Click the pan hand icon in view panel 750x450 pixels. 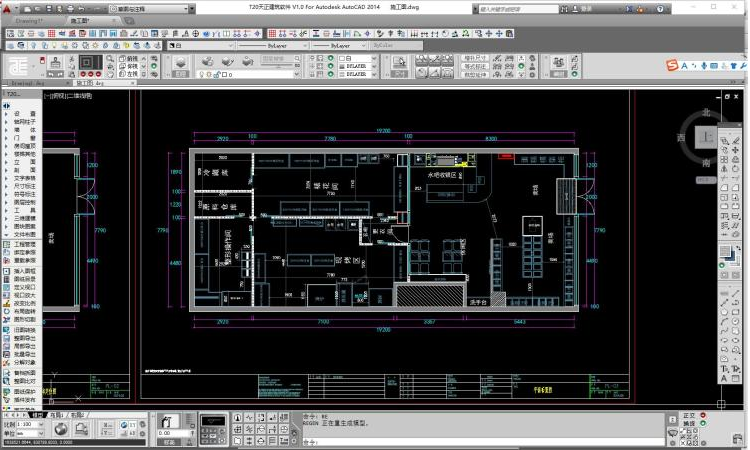110,74
